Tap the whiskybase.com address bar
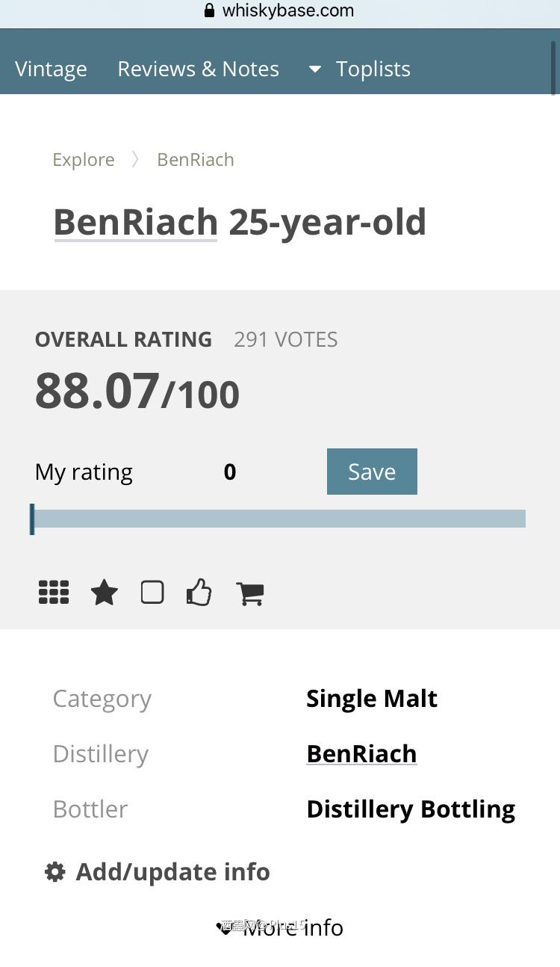Image resolution: width=560 pixels, height=967 pixels. pyautogui.click(x=287, y=10)
